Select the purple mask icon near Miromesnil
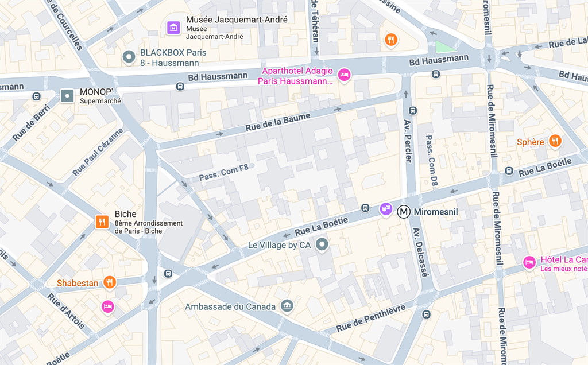 point(385,209)
